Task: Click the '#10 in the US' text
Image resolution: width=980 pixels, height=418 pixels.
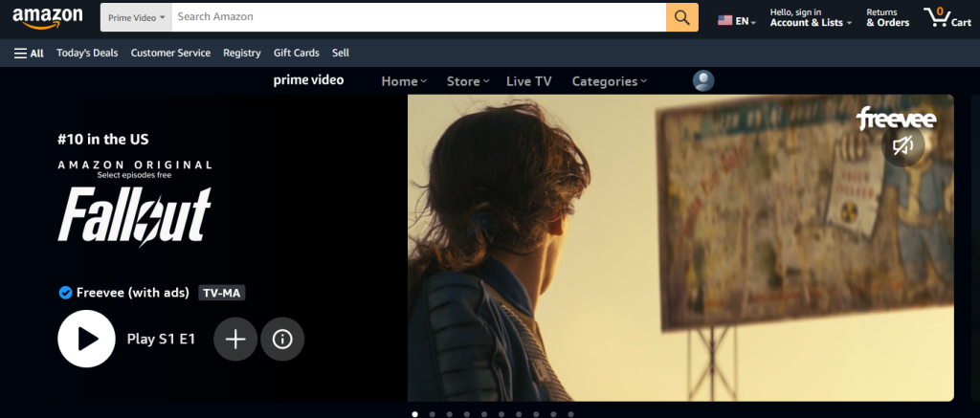Action: point(103,139)
